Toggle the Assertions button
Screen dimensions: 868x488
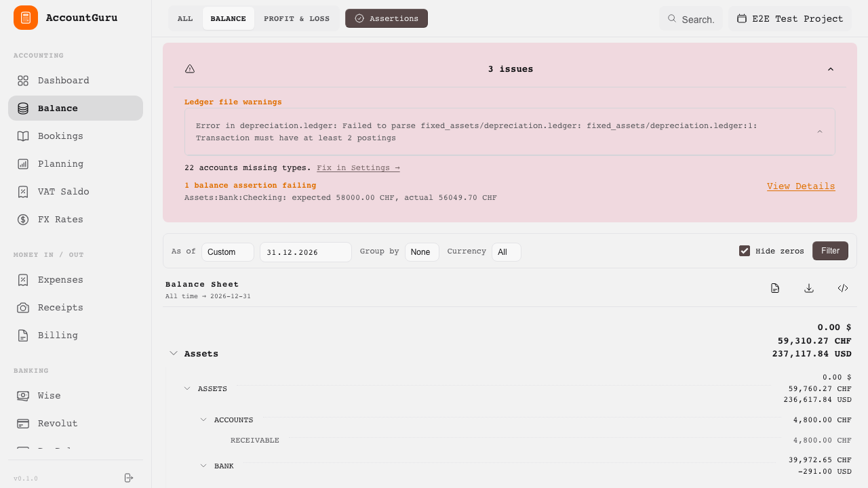coord(387,18)
